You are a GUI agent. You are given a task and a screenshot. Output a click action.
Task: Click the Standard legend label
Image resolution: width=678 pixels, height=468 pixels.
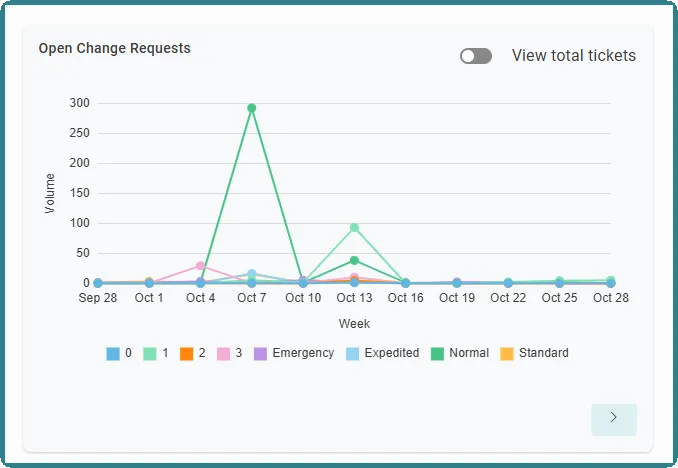[x=544, y=353]
